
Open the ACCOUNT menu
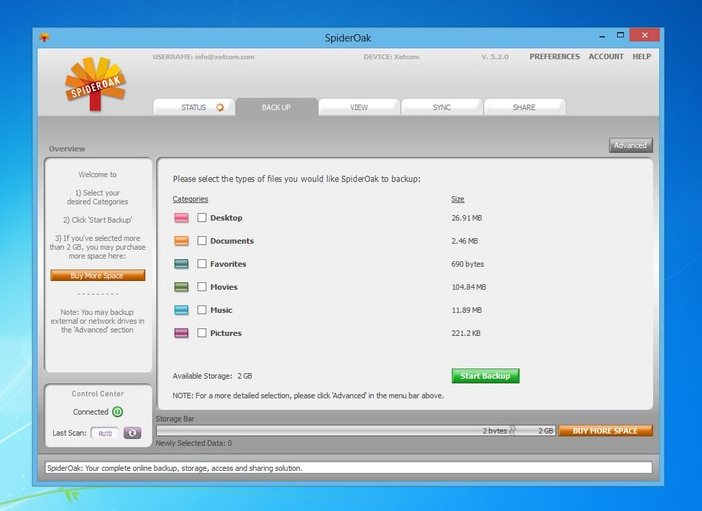click(x=606, y=56)
